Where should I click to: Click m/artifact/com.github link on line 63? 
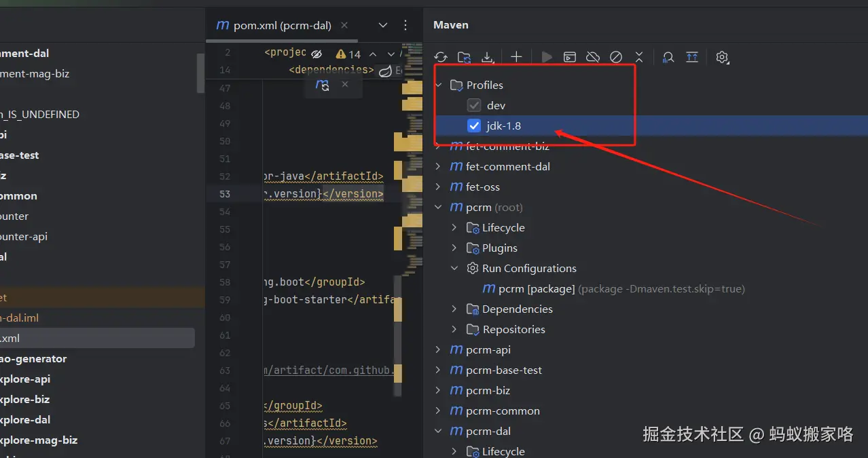point(329,370)
